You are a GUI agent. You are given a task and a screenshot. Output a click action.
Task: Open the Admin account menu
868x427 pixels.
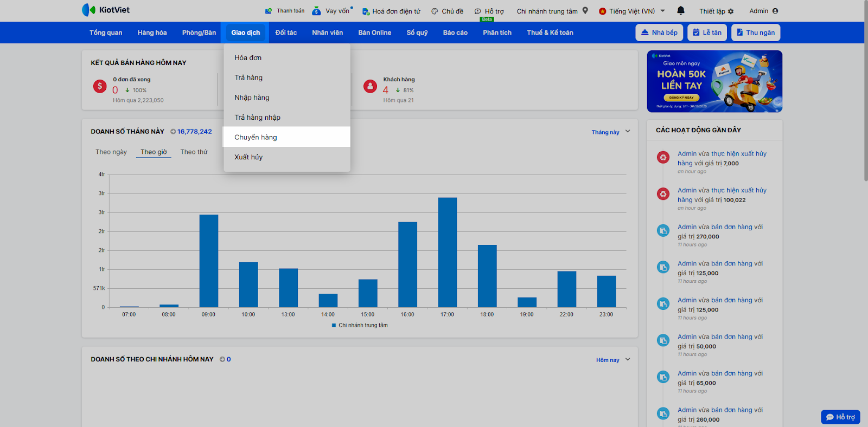pyautogui.click(x=764, y=11)
